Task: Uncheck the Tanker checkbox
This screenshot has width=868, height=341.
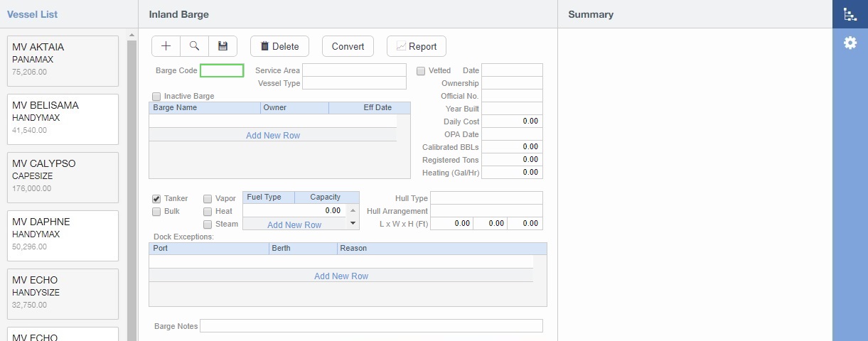Action: pyautogui.click(x=156, y=199)
